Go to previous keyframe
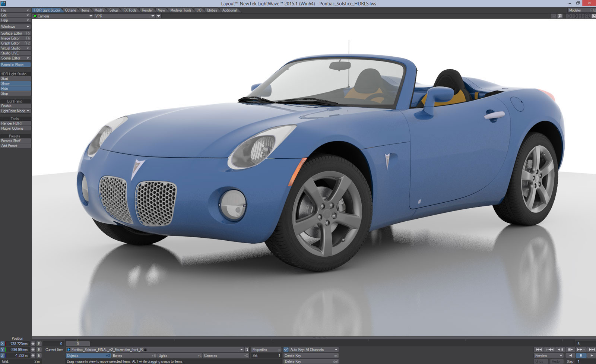The height and width of the screenshot is (364, 596). coord(549,349)
